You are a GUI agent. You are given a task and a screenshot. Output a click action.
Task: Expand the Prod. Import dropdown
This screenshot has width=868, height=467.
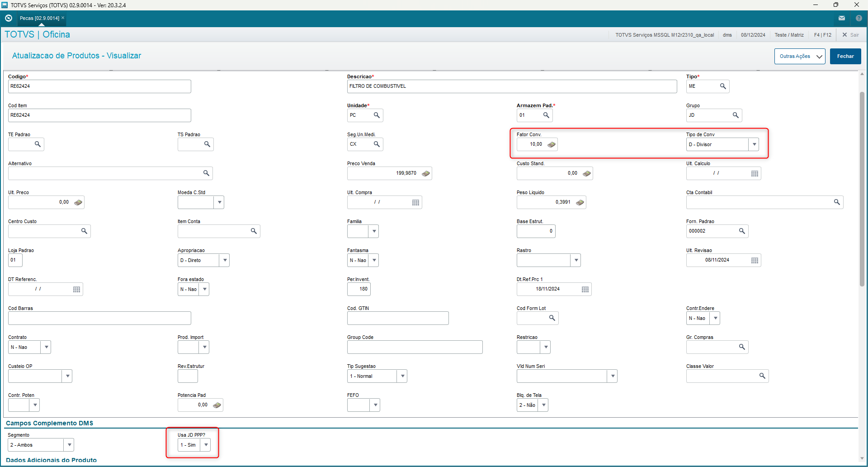click(204, 347)
